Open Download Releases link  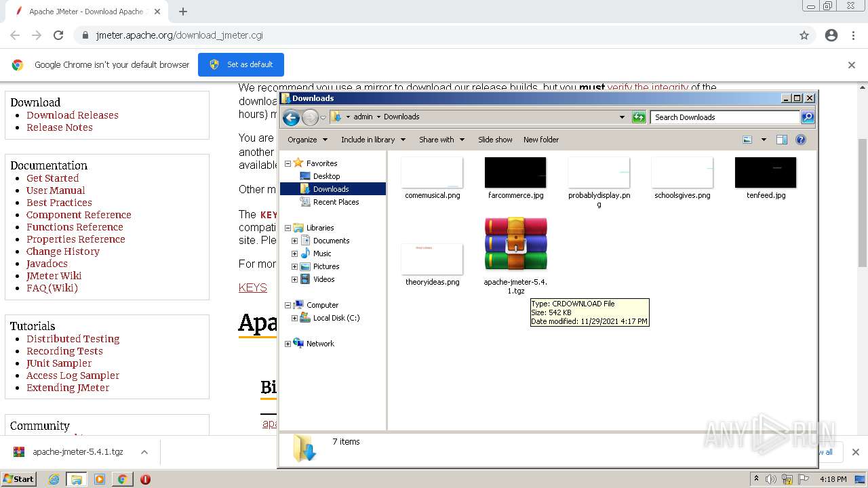tap(73, 115)
